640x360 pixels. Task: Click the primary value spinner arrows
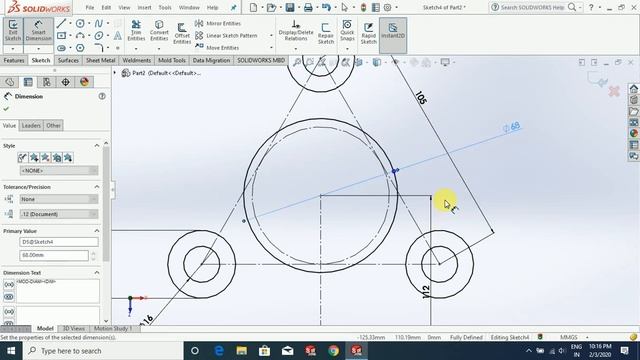[93, 256]
